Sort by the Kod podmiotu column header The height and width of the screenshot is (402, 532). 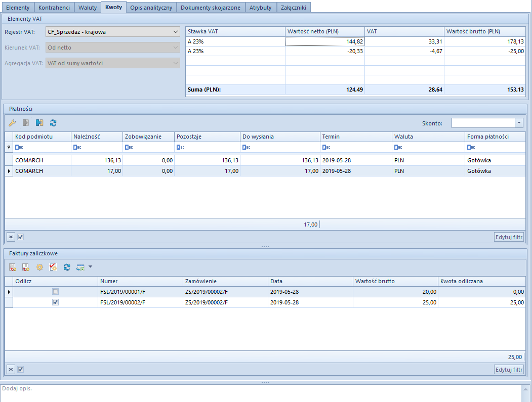42,137
